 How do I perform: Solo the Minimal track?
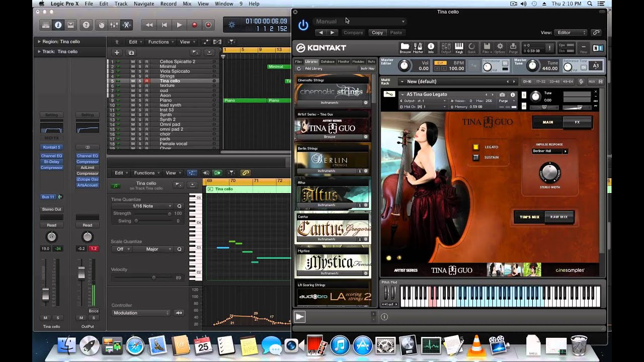click(140, 66)
